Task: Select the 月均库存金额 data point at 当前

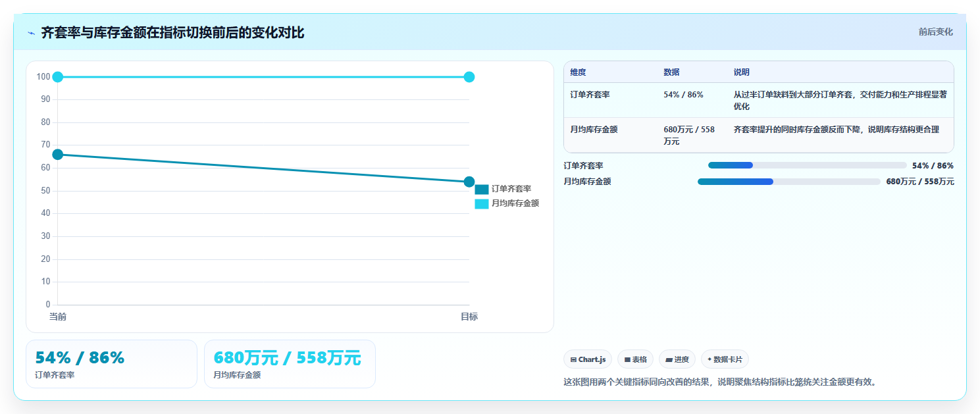Action: (58, 77)
